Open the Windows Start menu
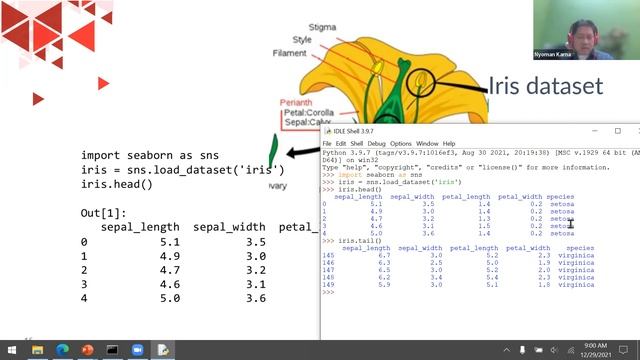640x360 pixels. [11, 350]
